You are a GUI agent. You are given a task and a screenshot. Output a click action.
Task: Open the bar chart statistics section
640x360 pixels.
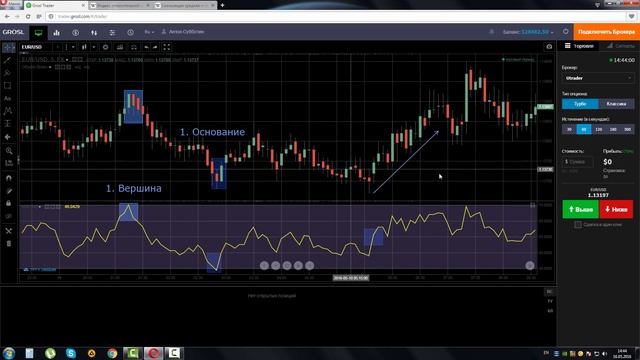(56, 32)
